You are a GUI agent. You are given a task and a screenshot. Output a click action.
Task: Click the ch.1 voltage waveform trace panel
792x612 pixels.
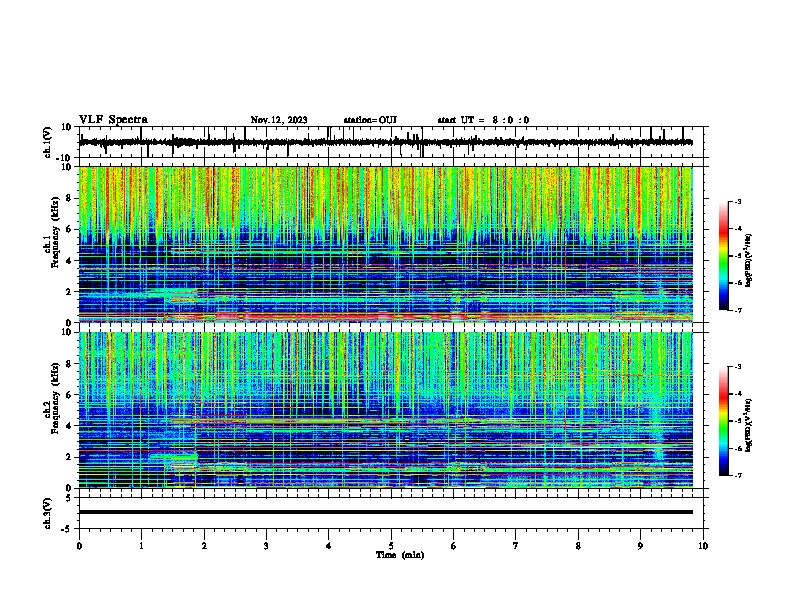coord(391,142)
